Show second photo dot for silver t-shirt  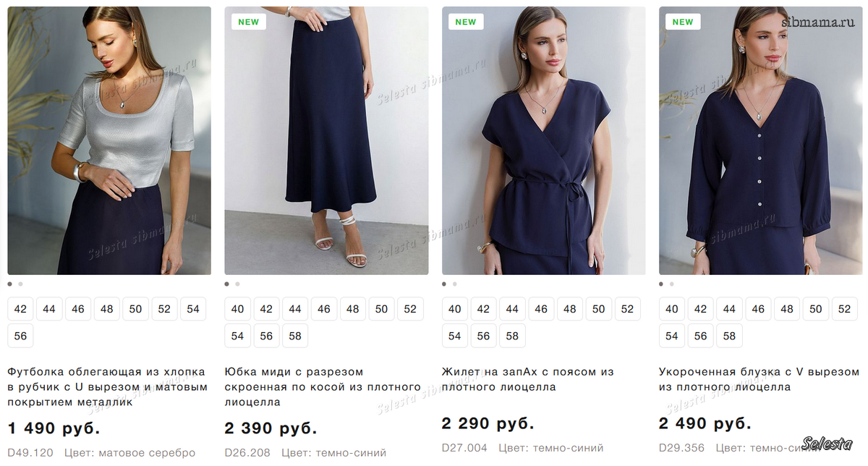20,284
